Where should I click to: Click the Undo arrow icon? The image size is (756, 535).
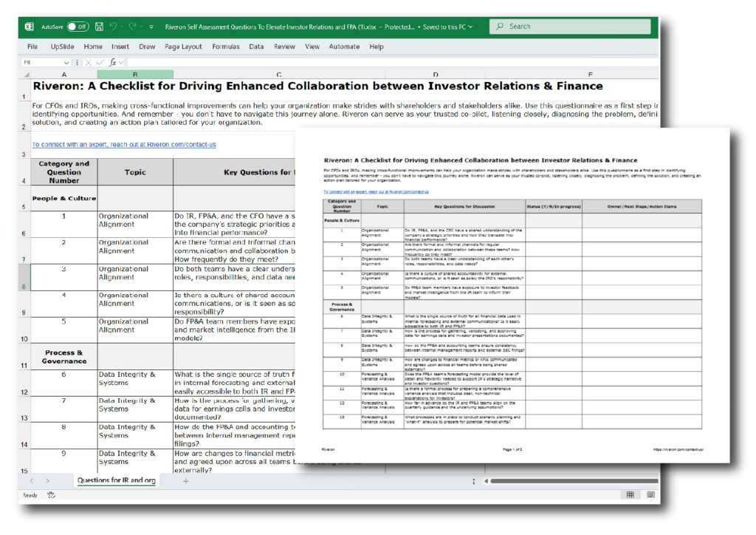113,27
